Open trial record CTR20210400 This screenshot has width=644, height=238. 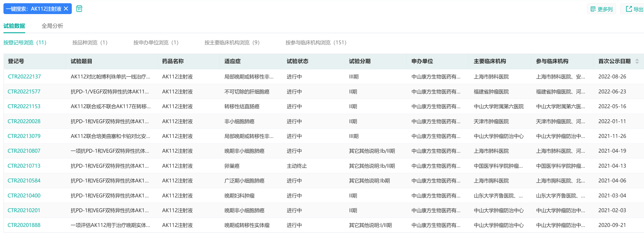click(24, 196)
